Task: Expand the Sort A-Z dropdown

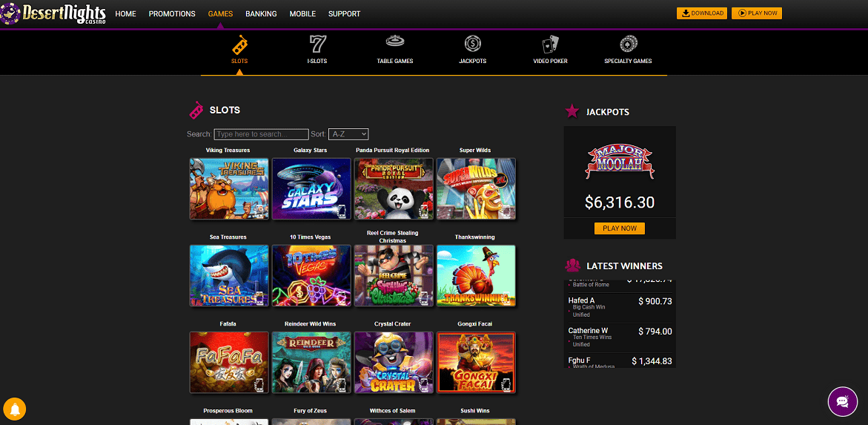Action: pos(348,134)
